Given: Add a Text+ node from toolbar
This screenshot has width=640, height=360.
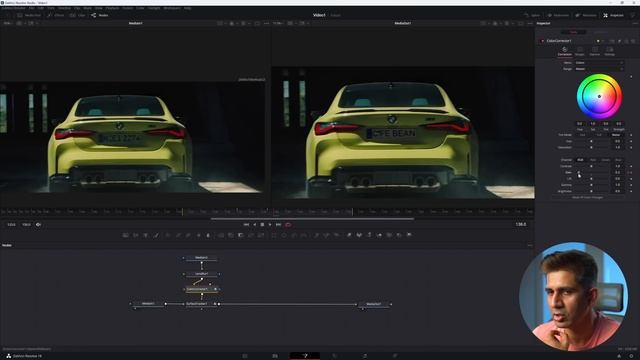Looking at the screenshot, I should click(x=146, y=235).
